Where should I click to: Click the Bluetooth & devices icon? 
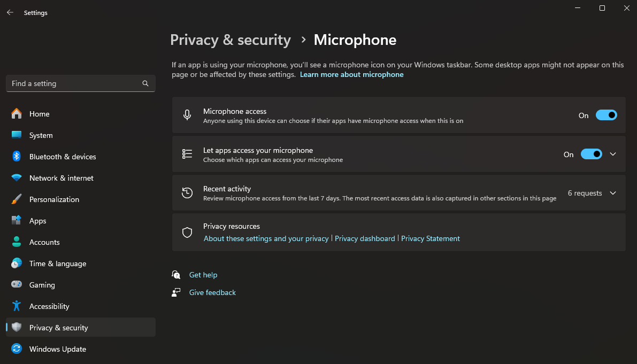pyautogui.click(x=17, y=157)
